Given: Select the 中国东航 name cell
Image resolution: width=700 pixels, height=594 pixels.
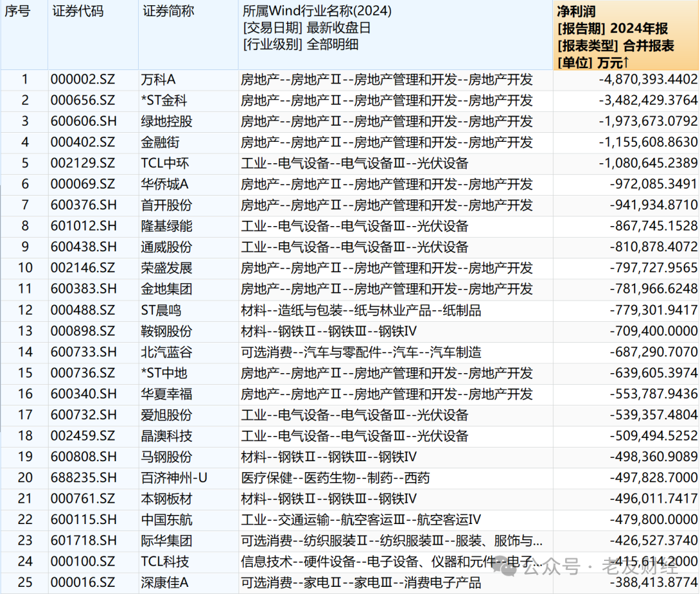Looking at the screenshot, I should [x=189, y=520].
